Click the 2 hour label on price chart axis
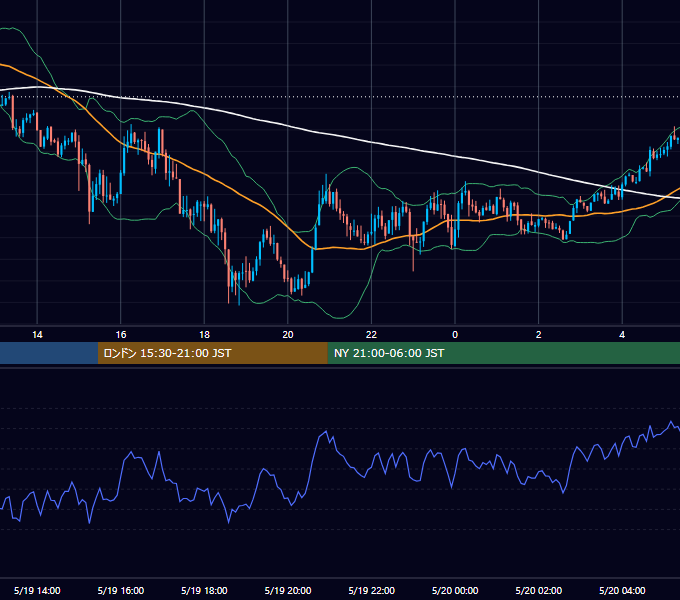 point(539,335)
